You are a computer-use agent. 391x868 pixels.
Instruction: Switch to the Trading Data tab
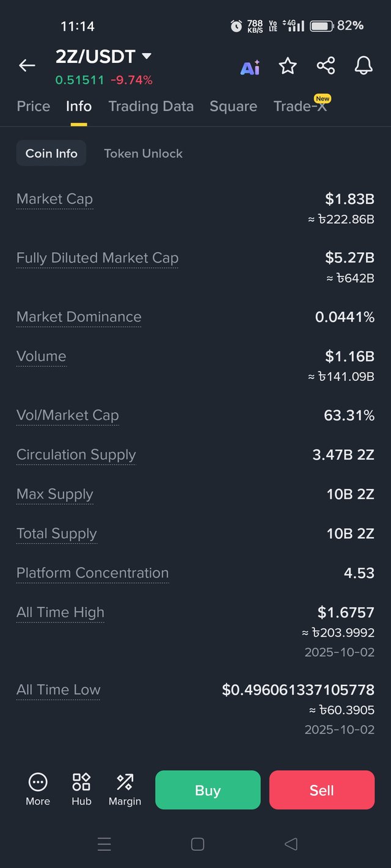pos(151,106)
